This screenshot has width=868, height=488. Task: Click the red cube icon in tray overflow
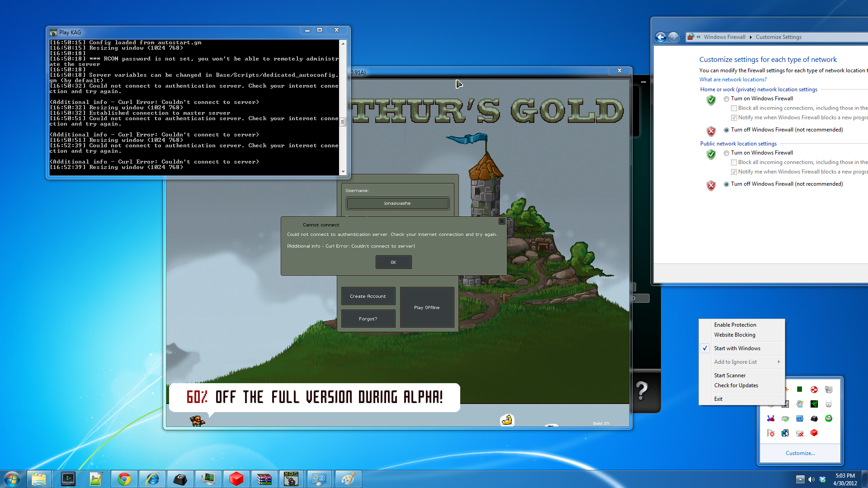click(814, 433)
